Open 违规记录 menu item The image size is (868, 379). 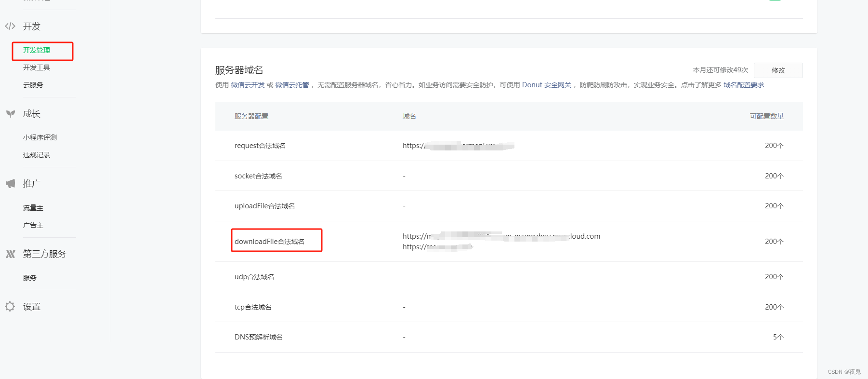tap(37, 155)
